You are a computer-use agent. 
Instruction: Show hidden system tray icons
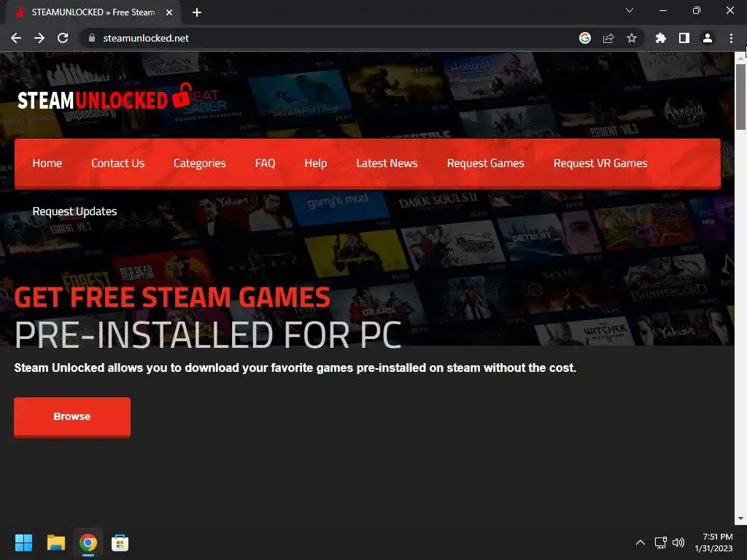point(640,542)
